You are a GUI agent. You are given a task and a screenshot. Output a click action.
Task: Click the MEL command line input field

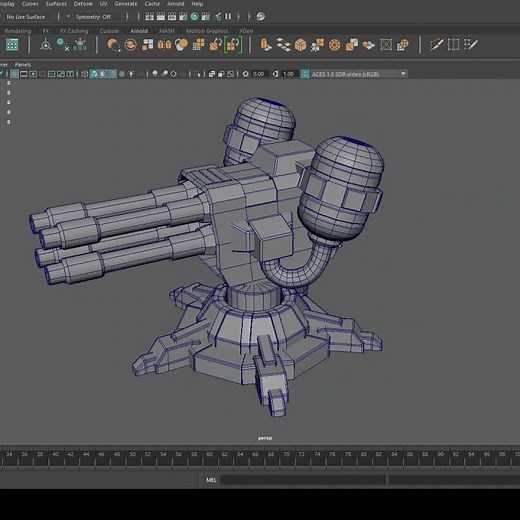click(303, 480)
